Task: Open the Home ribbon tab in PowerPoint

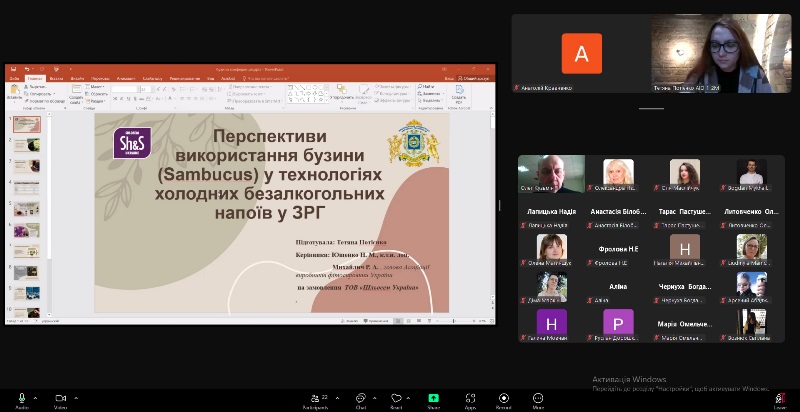Action: click(34, 78)
